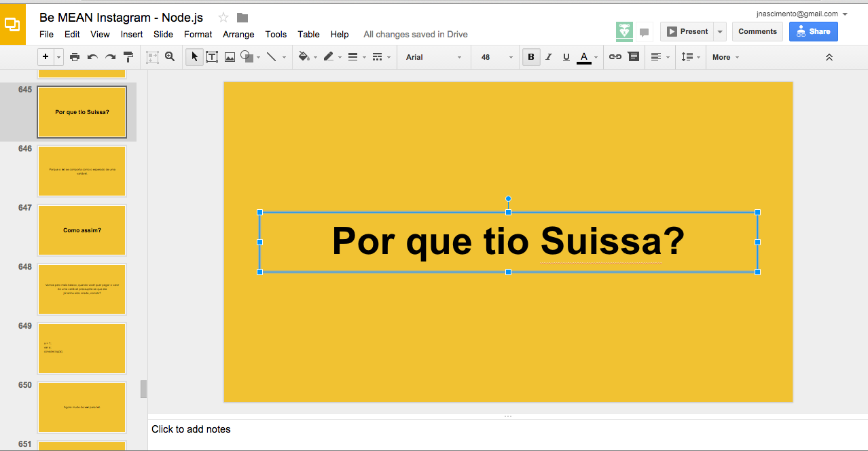Insert a comment from toolbar
The width and height of the screenshot is (868, 451).
pyautogui.click(x=634, y=57)
